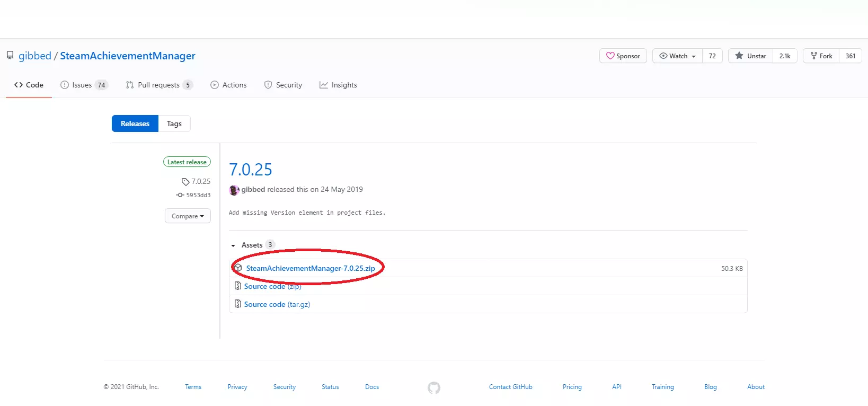Open the Insights tab
This screenshot has width=868, height=406.
pos(338,85)
